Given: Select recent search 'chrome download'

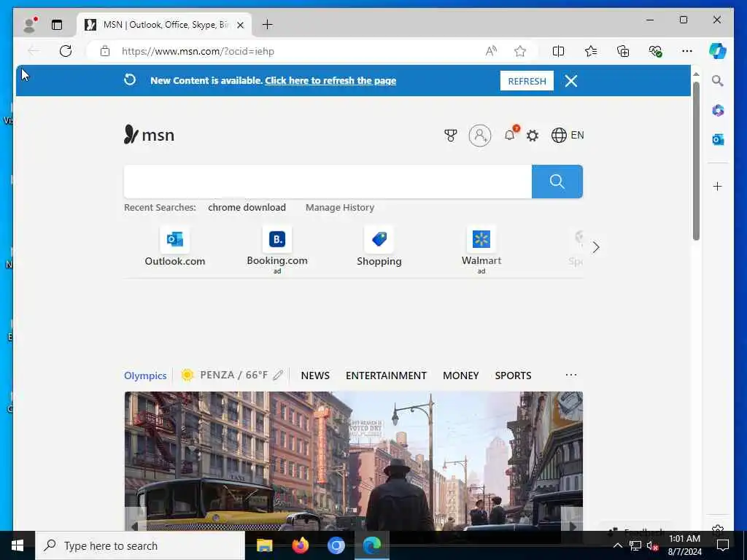Looking at the screenshot, I should pos(247,207).
